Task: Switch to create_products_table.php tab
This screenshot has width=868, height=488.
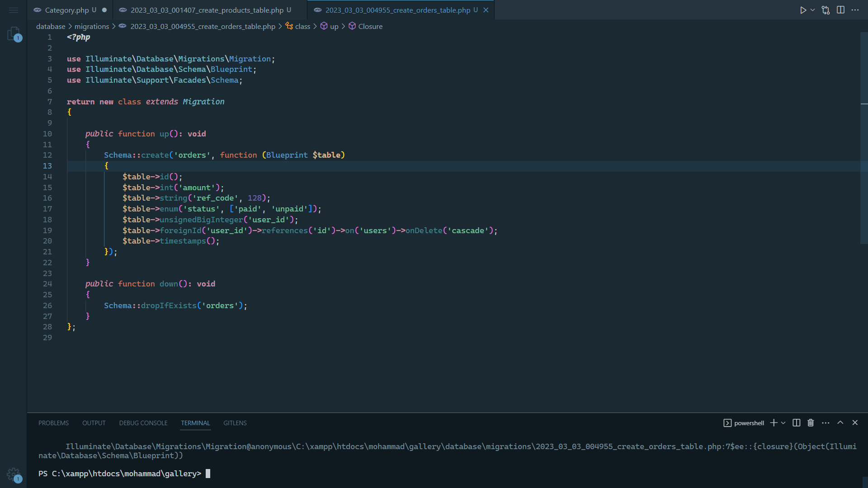Action: pos(207,10)
